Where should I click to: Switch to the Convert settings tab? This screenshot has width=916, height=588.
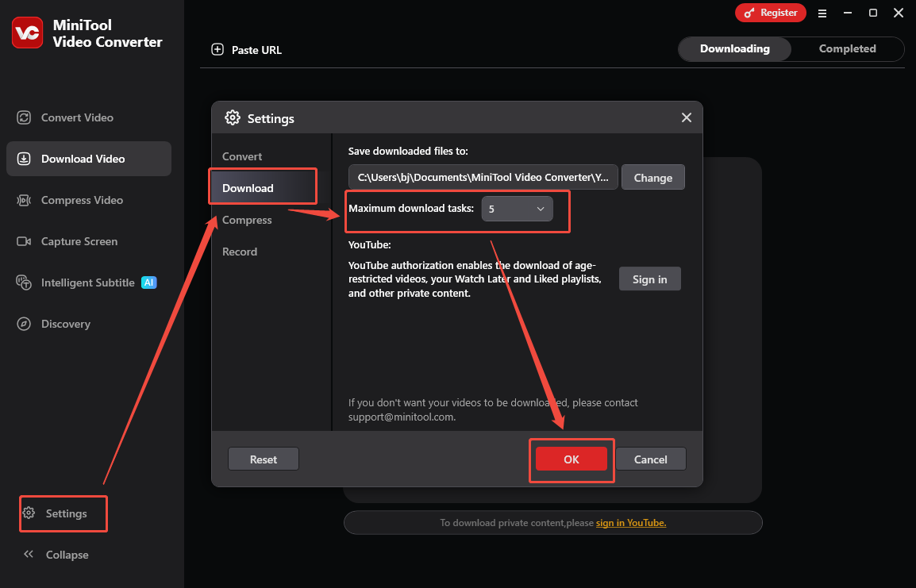point(242,156)
